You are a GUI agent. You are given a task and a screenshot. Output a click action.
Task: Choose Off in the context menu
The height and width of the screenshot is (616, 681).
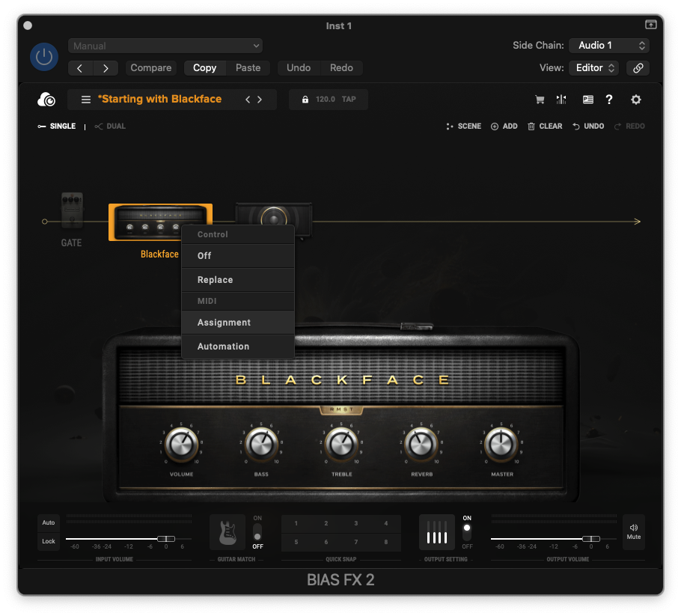click(238, 256)
